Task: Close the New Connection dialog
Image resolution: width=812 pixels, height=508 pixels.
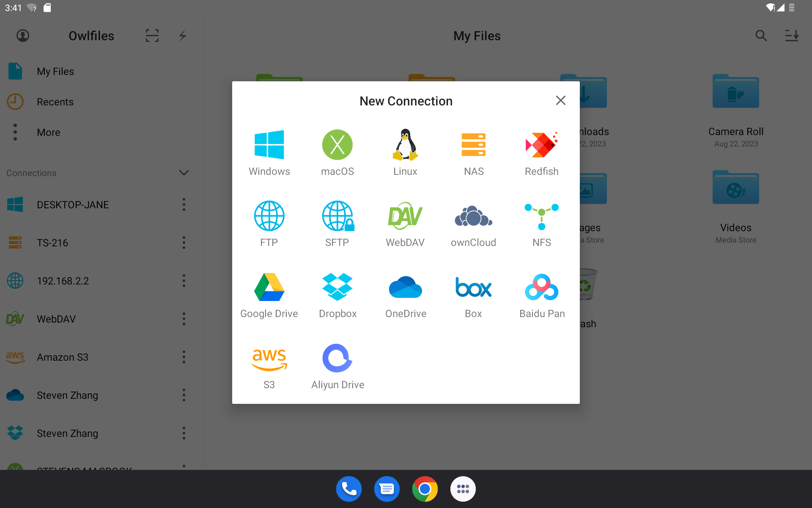Action: click(x=561, y=100)
